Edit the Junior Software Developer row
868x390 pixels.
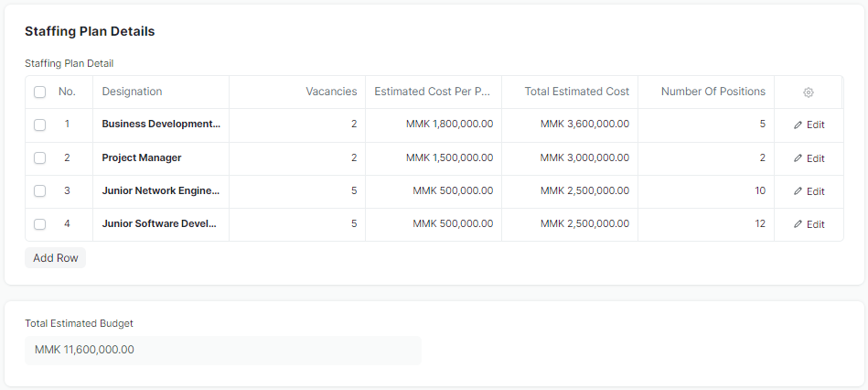(x=809, y=224)
